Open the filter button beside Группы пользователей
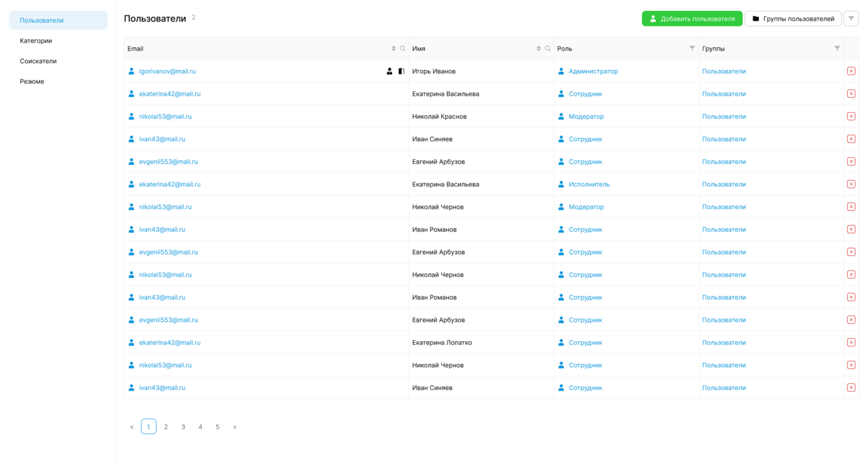The width and height of the screenshot is (868, 463). [851, 19]
